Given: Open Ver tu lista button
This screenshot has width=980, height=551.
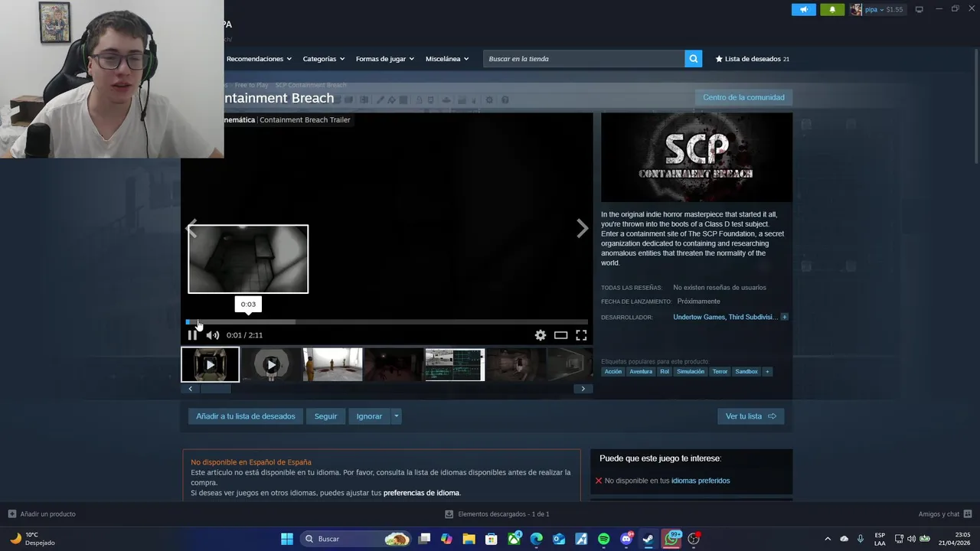Looking at the screenshot, I should click(750, 416).
